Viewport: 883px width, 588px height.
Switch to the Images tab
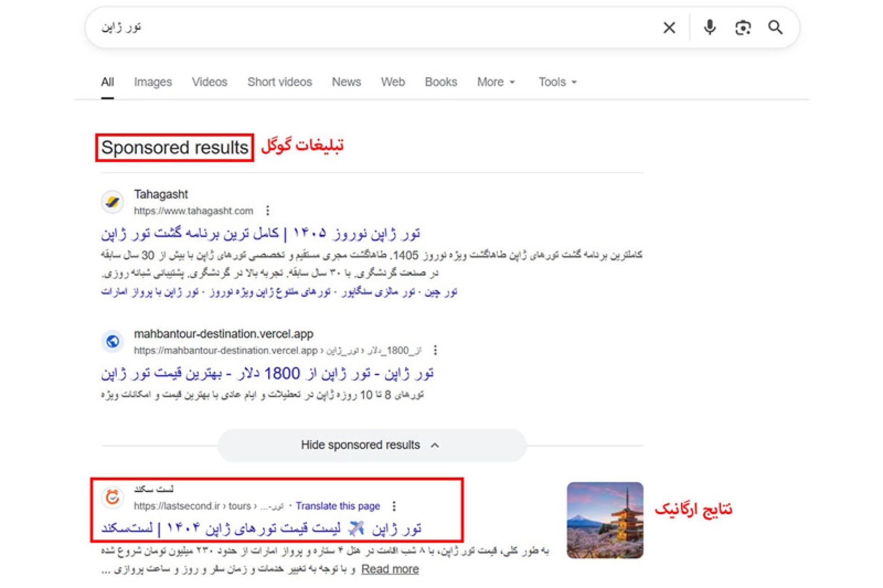point(152,82)
